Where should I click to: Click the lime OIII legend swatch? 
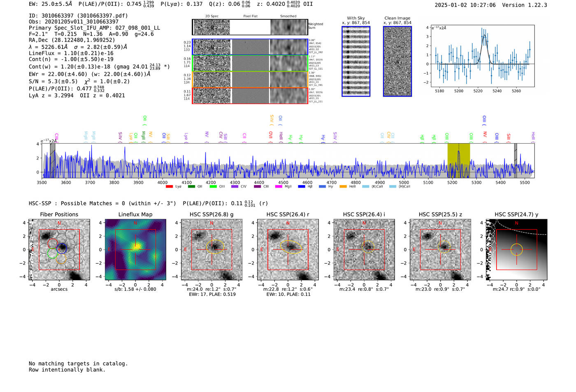point(213,187)
